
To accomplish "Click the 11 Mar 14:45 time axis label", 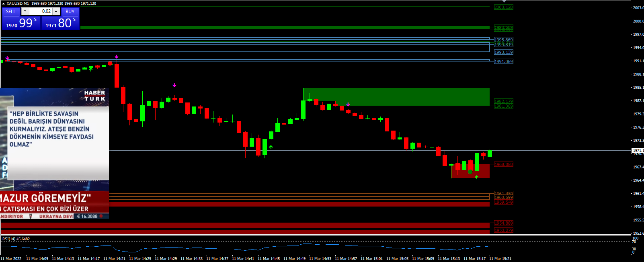I will pos(269,258).
